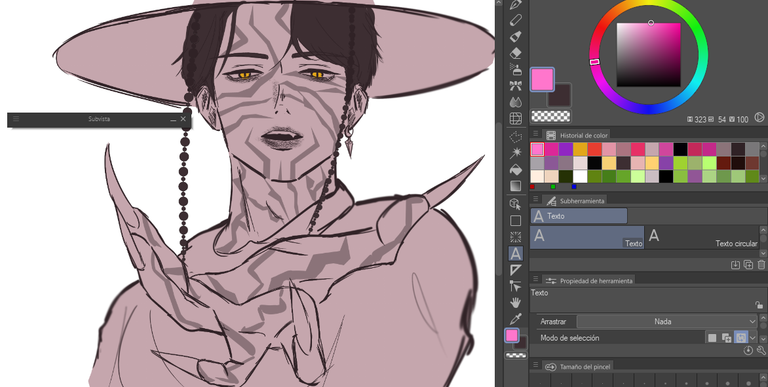768x387 pixels.
Task: Select the Auto select magic wand tool
Action: [x=515, y=153]
